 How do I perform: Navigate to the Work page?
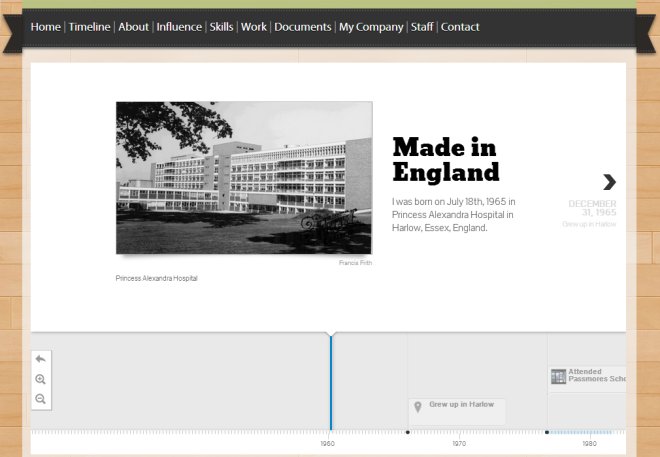tap(254, 27)
